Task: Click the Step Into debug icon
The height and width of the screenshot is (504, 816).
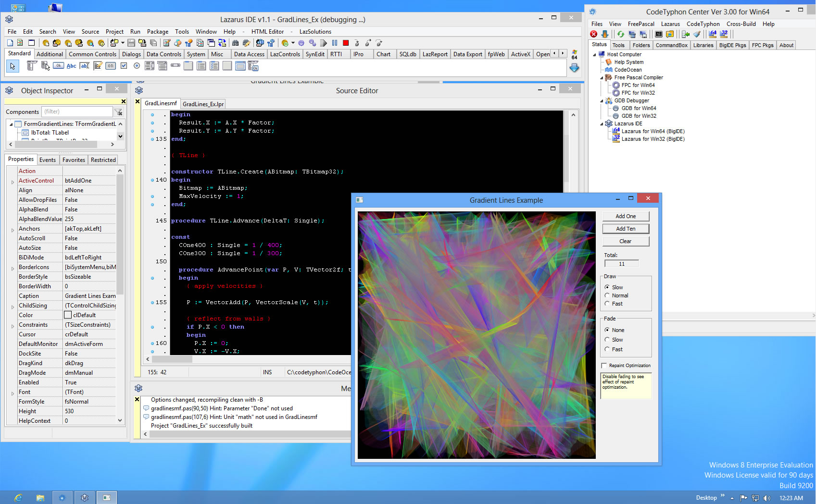Action: (x=357, y=43)
